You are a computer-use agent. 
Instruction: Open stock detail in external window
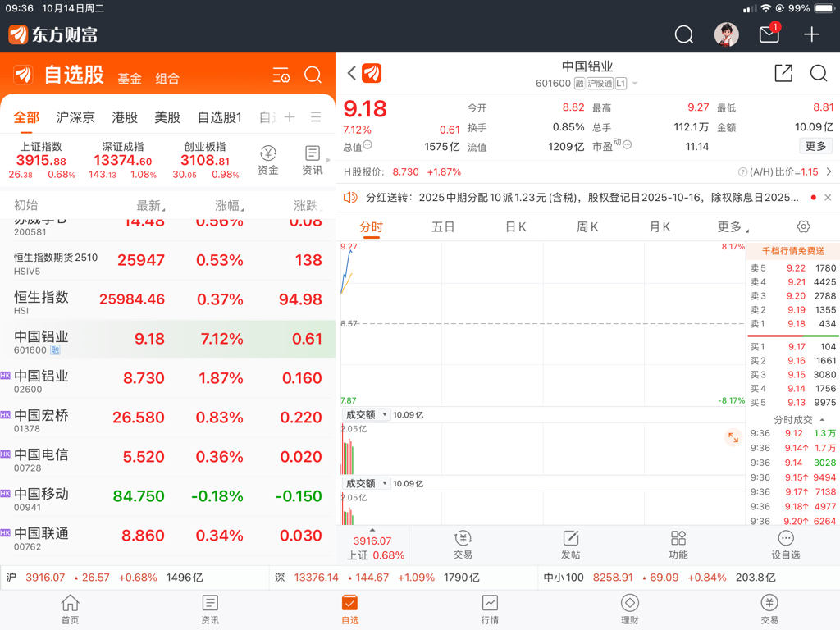783,73
